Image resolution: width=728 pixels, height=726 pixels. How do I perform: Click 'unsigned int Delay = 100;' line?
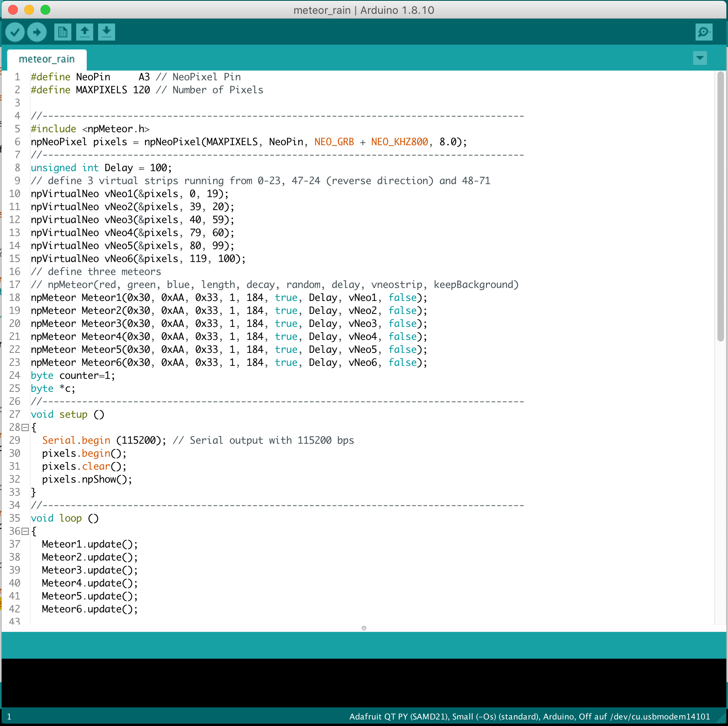101,168
